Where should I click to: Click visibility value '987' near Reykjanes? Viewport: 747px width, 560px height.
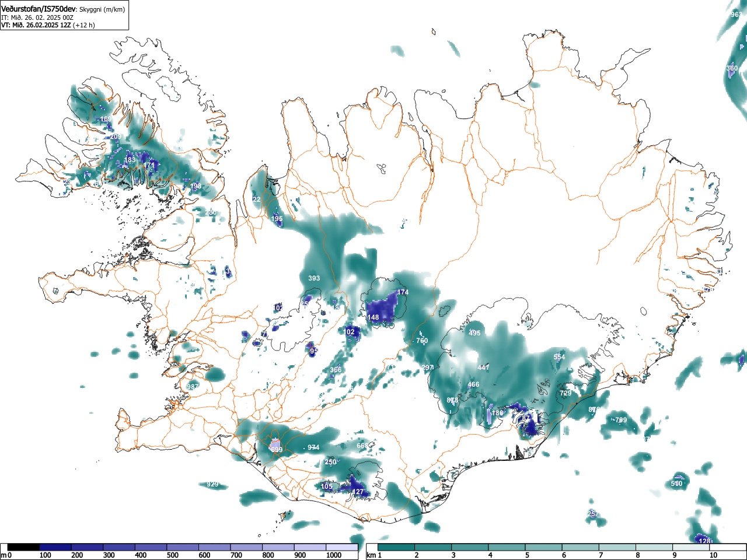(x=193, y=387)
